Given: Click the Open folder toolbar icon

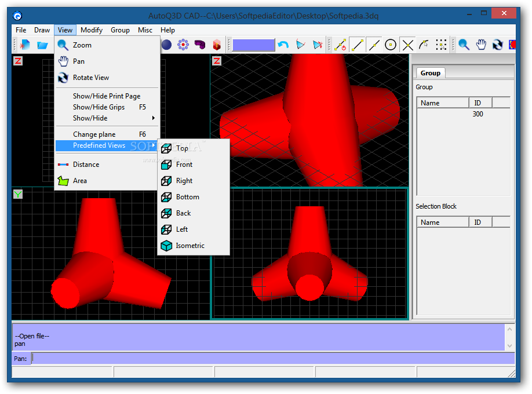Looking at the screenshot, I should (42, 45).
